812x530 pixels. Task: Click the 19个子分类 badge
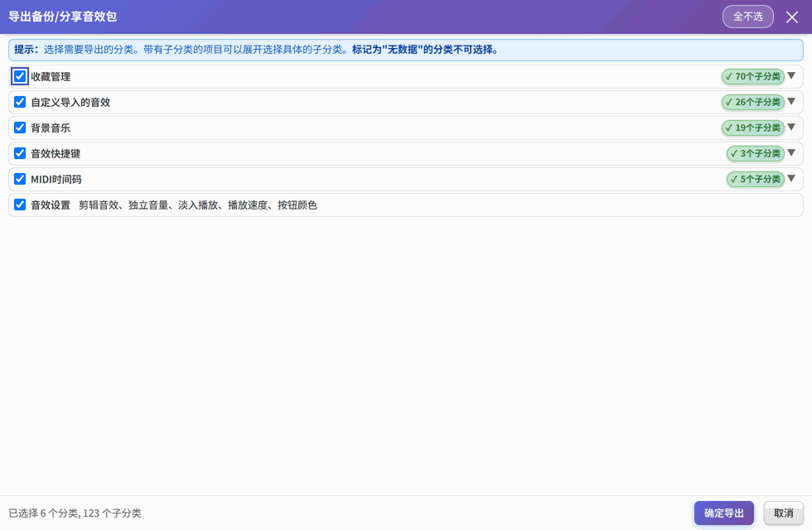tap(753, 128)
